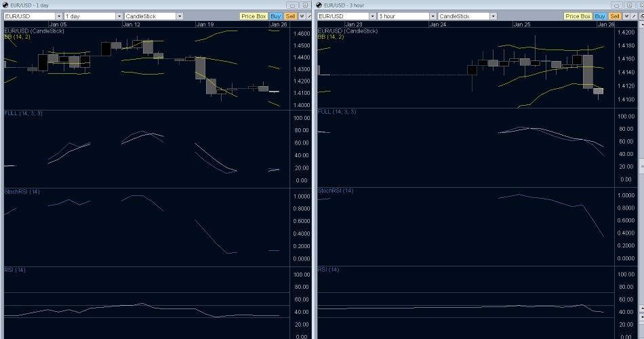Image resolution: width=644 pixels, height=339 pixels.
Task: Minimize the EUR/USD 1 day window
Action: (292, 5)
